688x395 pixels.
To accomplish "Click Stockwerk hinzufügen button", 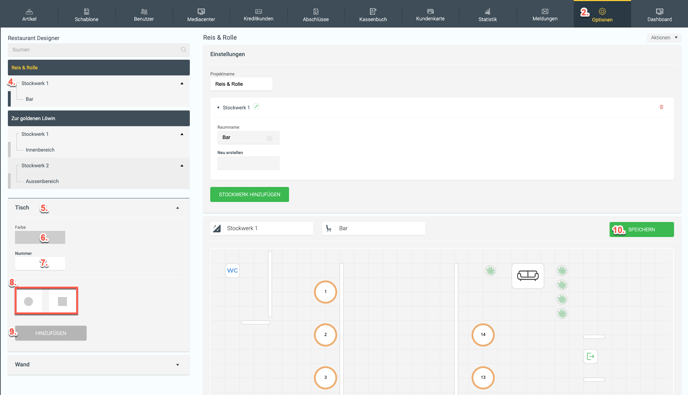I will point(249,194).
